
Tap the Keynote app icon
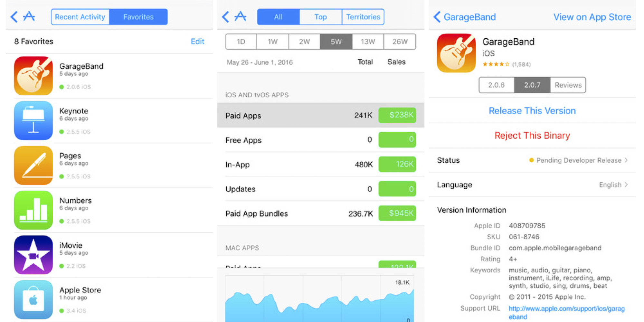pyautogui.click(x=33, y=120)
